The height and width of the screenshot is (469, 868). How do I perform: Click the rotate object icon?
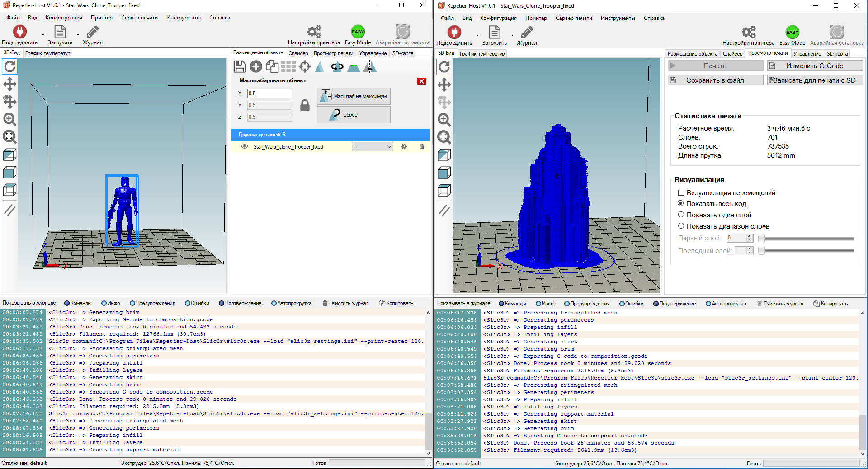coord(337,67)
